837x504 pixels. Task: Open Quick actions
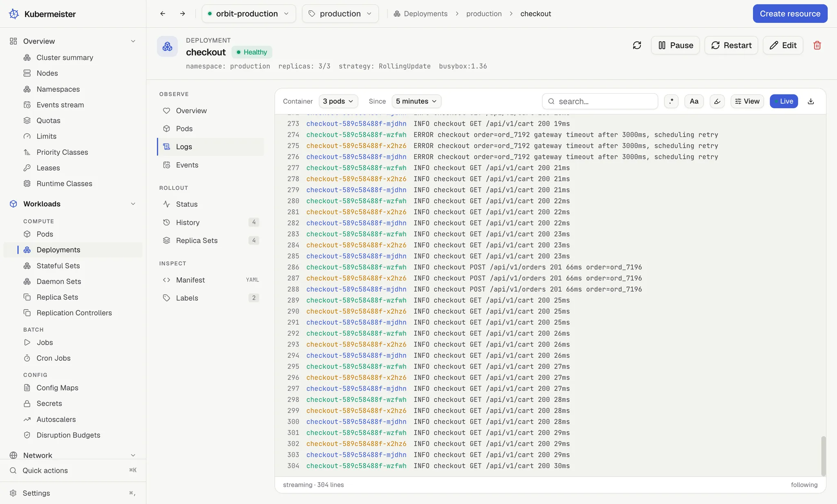pos(73,471)
